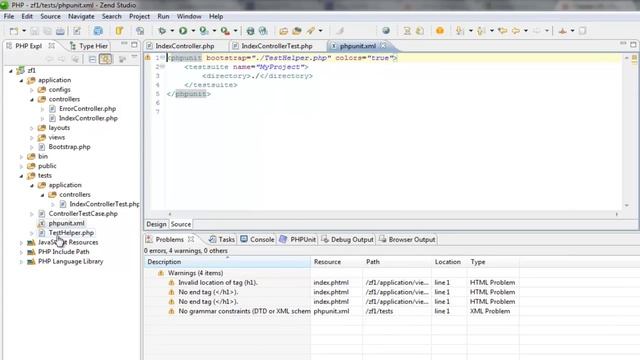This screenshot has width=640, height=360.
Task: Click the Forward navigation arrow icon
Action: pos(537,31)
